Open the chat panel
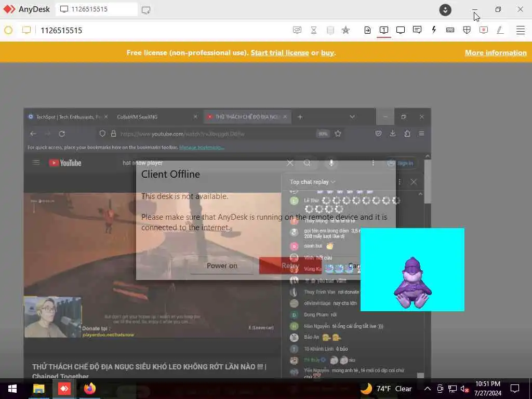Viewport: 532px width, 399px height. (x=417, y=30)
